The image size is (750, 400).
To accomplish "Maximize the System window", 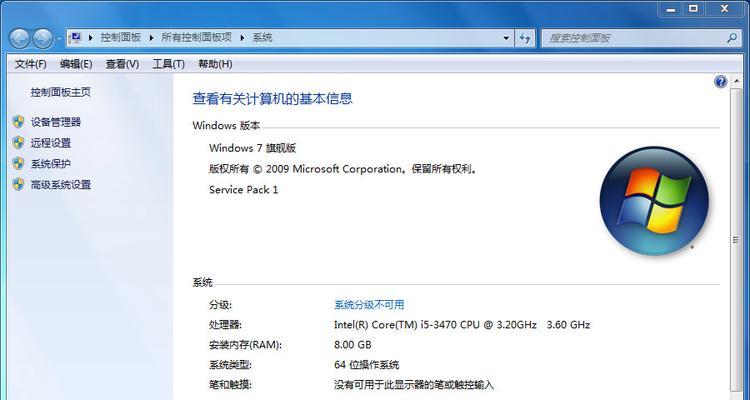I will click(x=694, y=9).
